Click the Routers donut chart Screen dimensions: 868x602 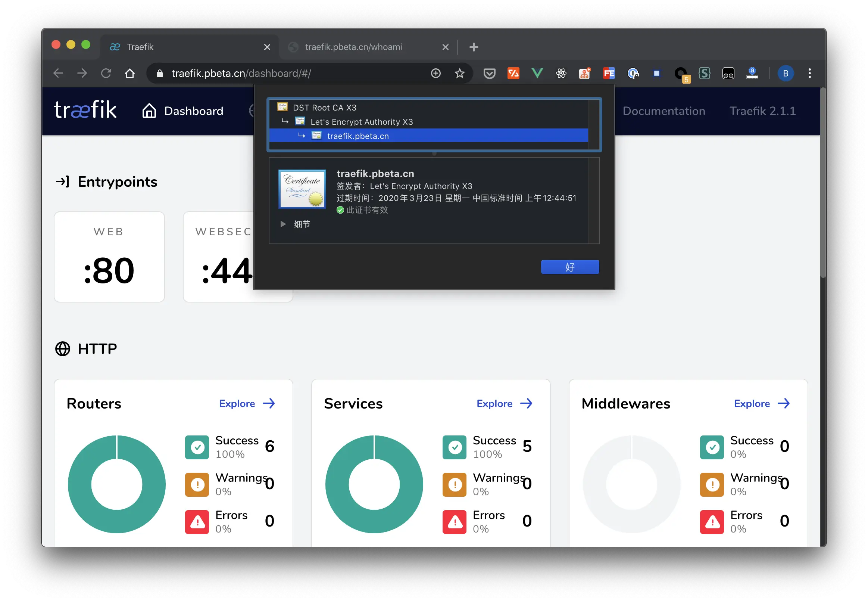117,484
